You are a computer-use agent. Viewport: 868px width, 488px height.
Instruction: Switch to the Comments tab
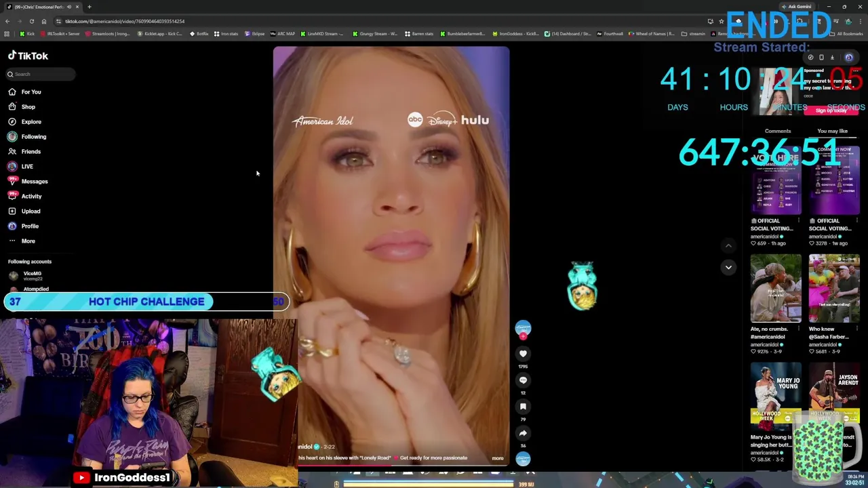pyautogui.click(x=778, y=131)
